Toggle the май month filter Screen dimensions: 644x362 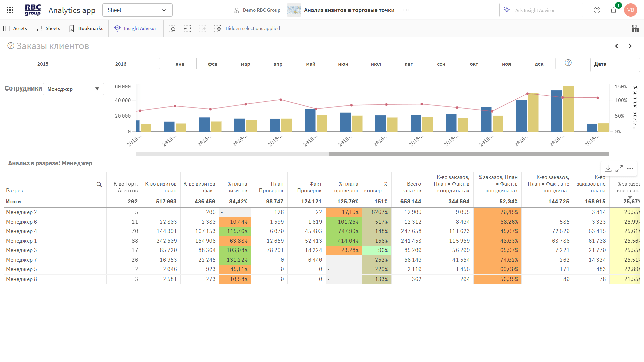coord(311,64)
